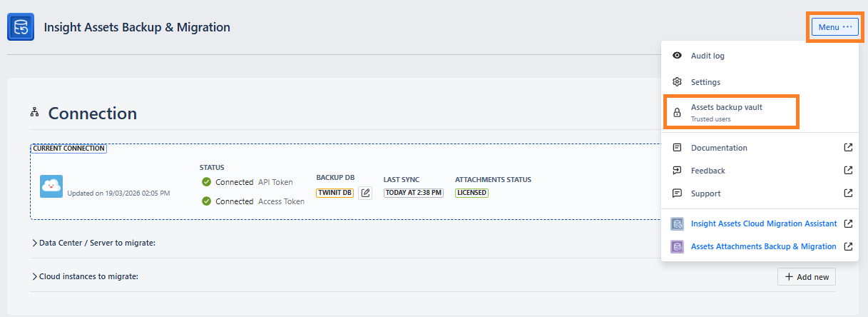Image resolution: width=868 pixels, height=317 pixels.
Task: Click the CURRENT CONNECTION label
Action: pos(68,149)
